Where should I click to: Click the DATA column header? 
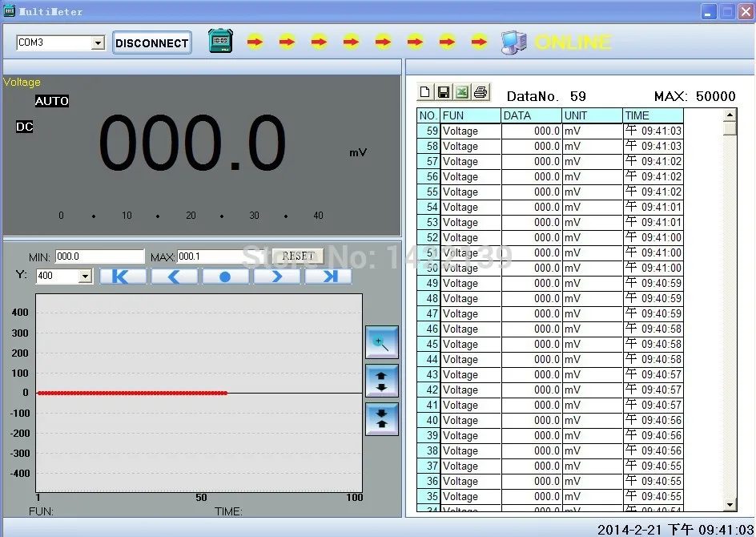tap(531, 115)
